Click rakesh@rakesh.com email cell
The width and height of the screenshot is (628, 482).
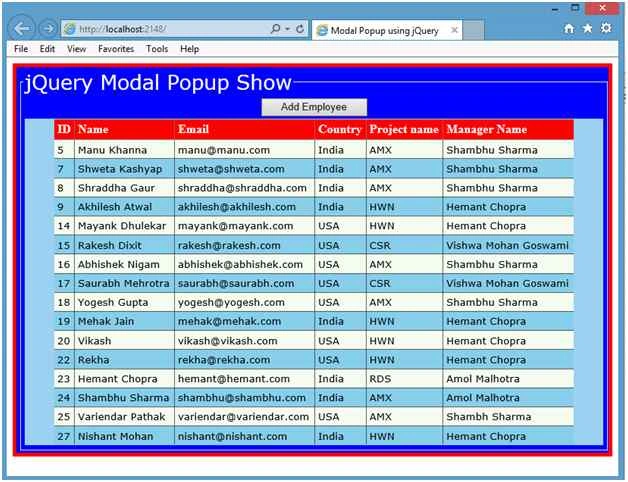pos(244,245)
